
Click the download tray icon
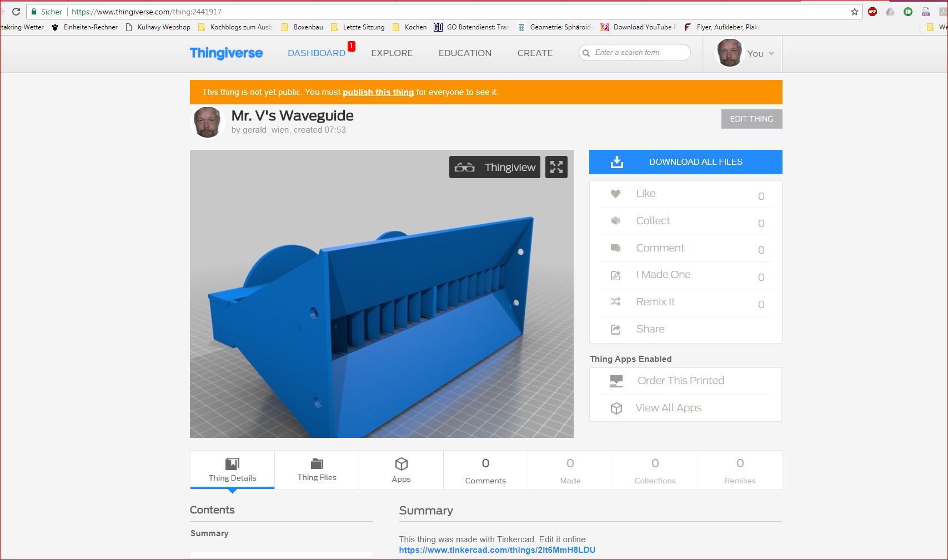click(x=617, y=162)
